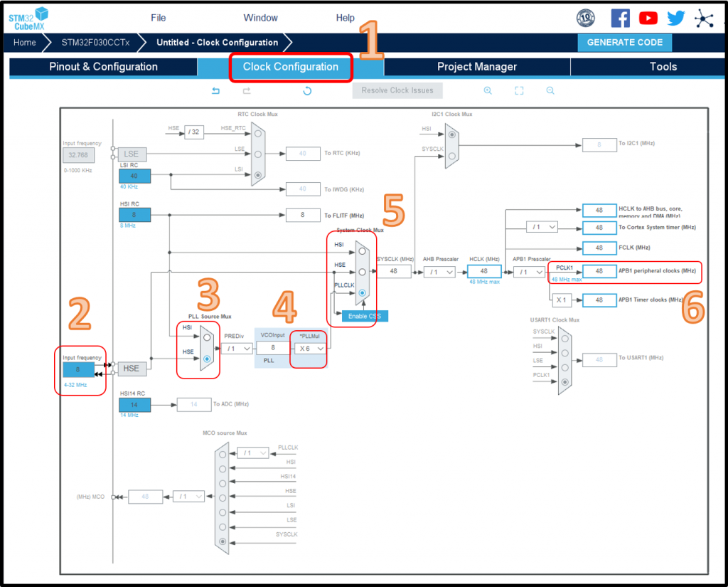Click the GENERATE CODE button

click(624, 42)
